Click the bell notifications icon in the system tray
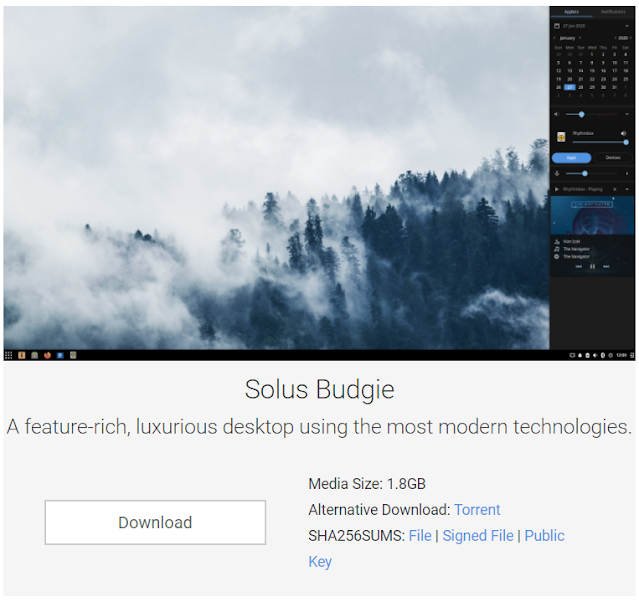Image resolution: width=639 pixels, height=602 pixels. [580, 355]
